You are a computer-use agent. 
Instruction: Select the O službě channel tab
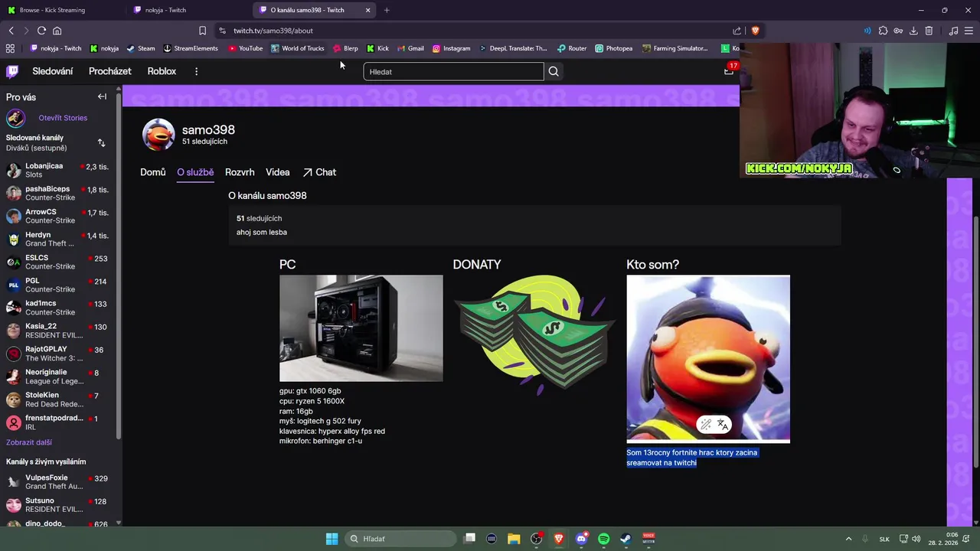pos(195,172)
